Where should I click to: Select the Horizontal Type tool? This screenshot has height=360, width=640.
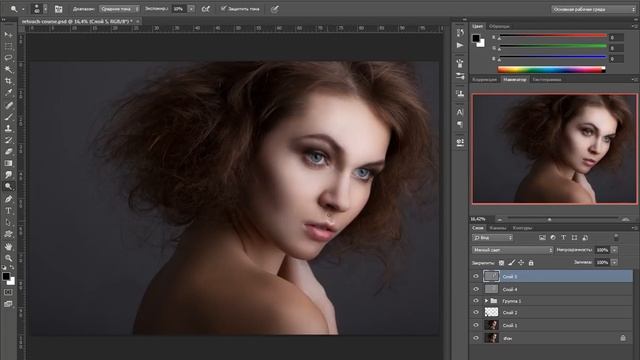click(x=8, y=211)
